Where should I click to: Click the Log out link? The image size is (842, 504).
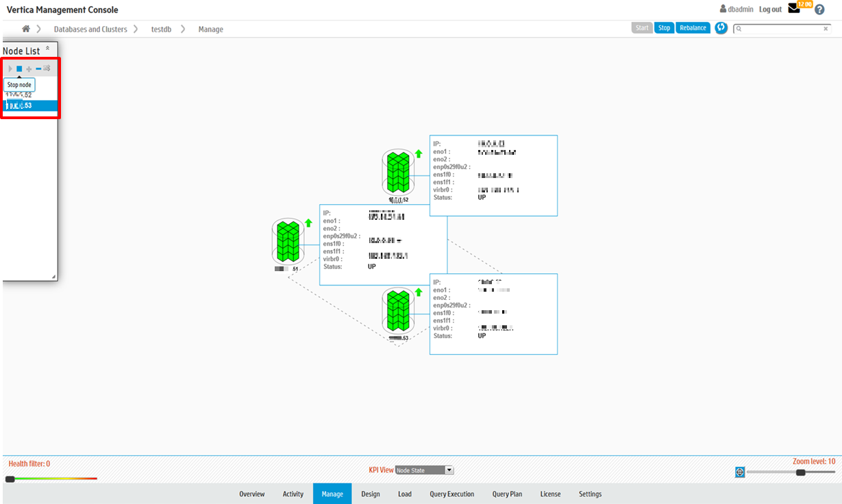[770, 10]
